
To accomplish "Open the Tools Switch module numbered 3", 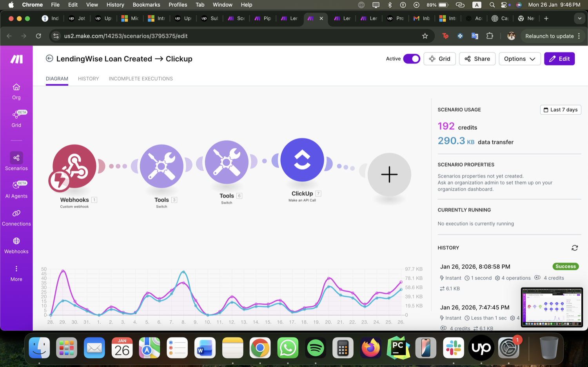I will coord(162,166).
